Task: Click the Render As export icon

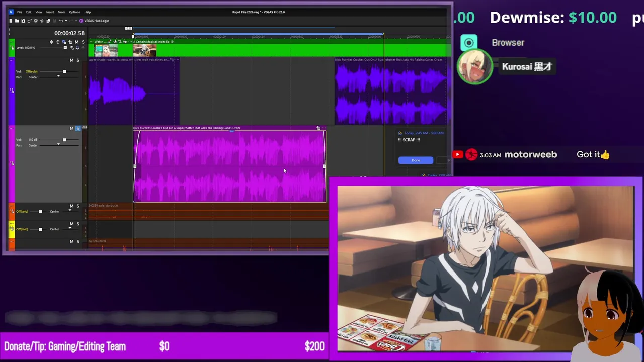Action: click(x=29, y=21)
